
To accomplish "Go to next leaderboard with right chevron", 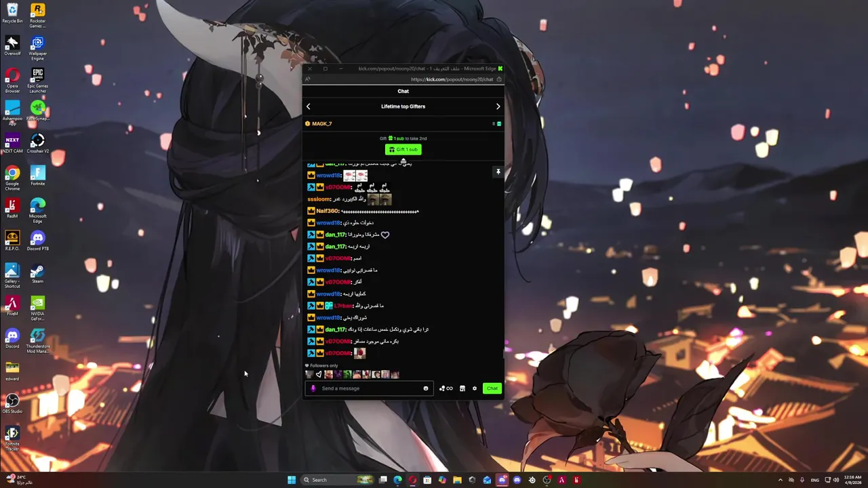I will click(x=498, y=106).
